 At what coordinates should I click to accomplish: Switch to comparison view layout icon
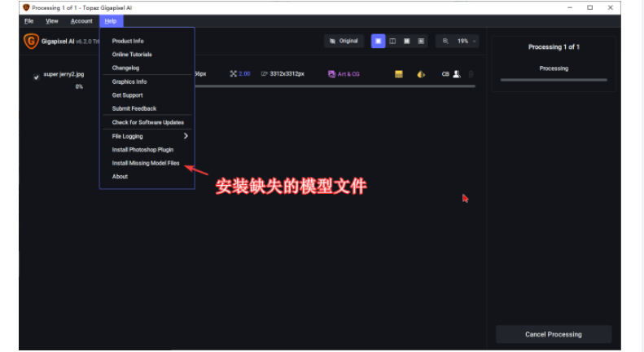(x=421, y=41)
